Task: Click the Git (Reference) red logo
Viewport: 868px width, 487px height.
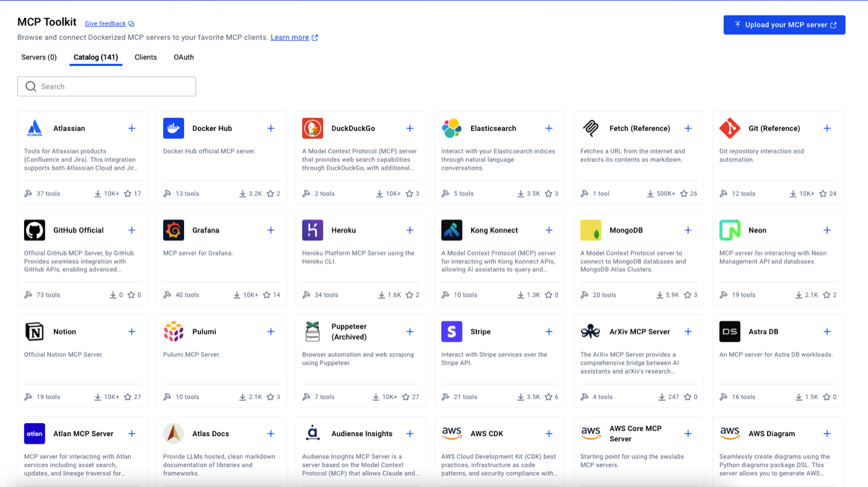Action: 730,128
